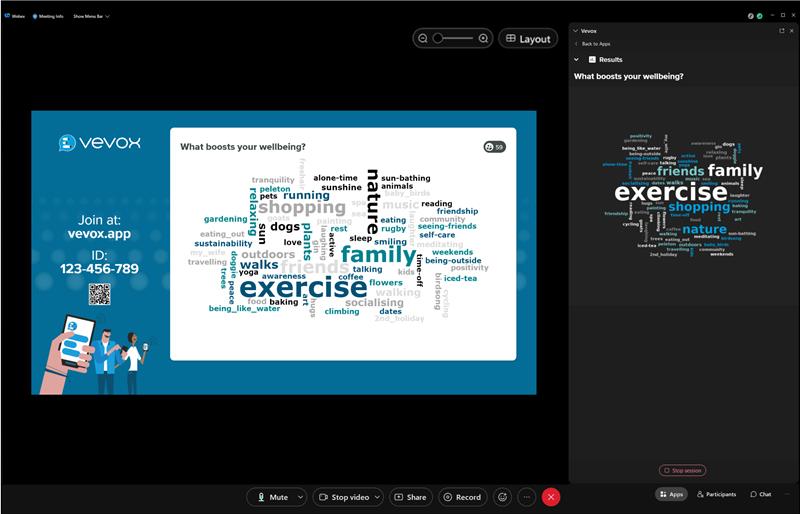Go Back to Apps
This screenshot has height=514, width=800.
[596, 44]
